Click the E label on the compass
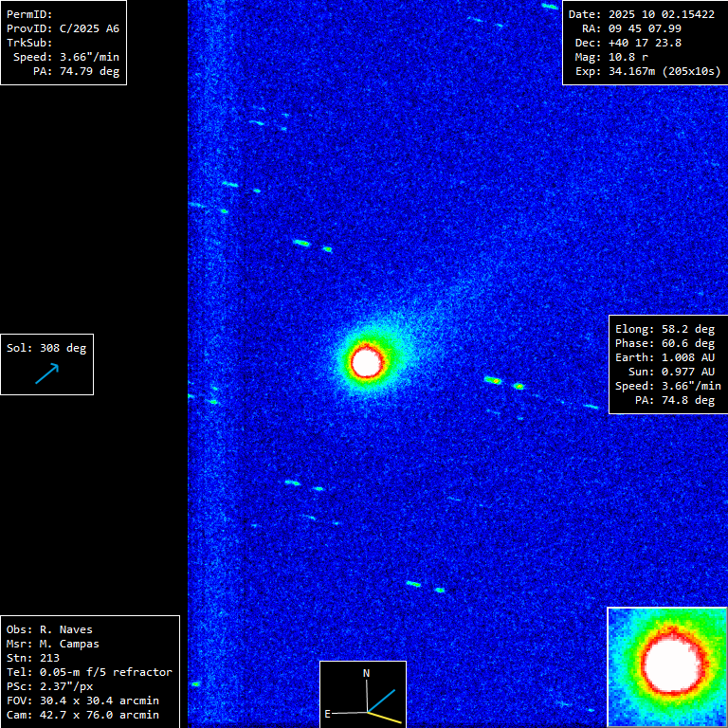Image resolution: width=728 pixels, height=728 pixels. [328, 712]
